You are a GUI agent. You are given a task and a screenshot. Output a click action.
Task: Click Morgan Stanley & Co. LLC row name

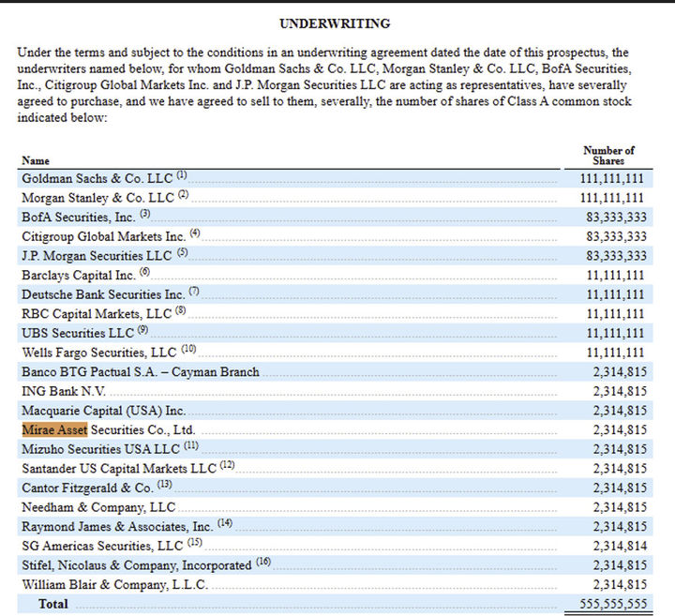coord(97,198)
